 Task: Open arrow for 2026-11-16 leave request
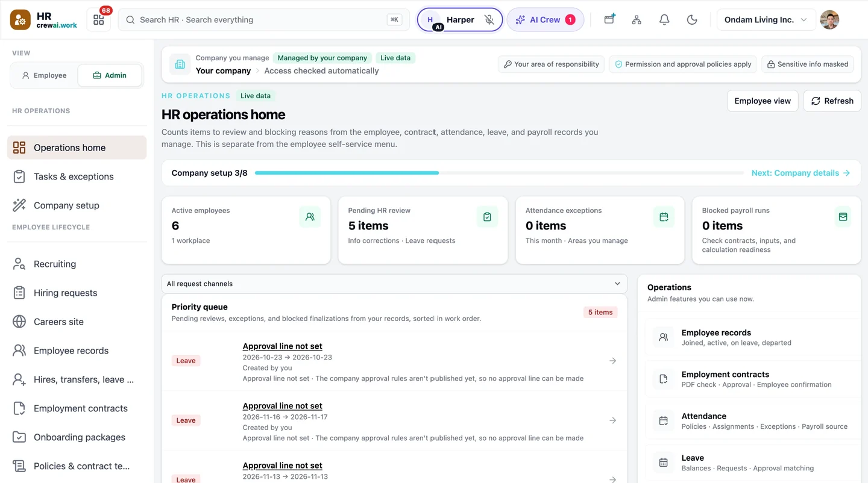tap(612, 420)
